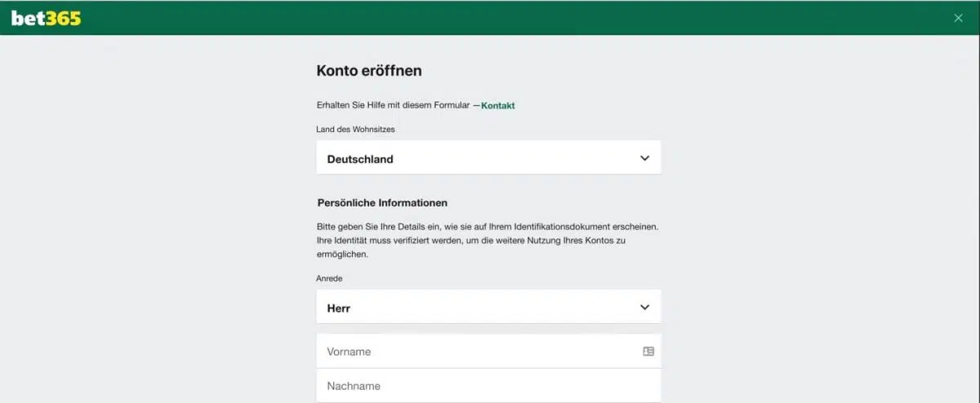Click the identity verification notice paragraph
This screenshot has width=980, height=403.
click(487, 240)
